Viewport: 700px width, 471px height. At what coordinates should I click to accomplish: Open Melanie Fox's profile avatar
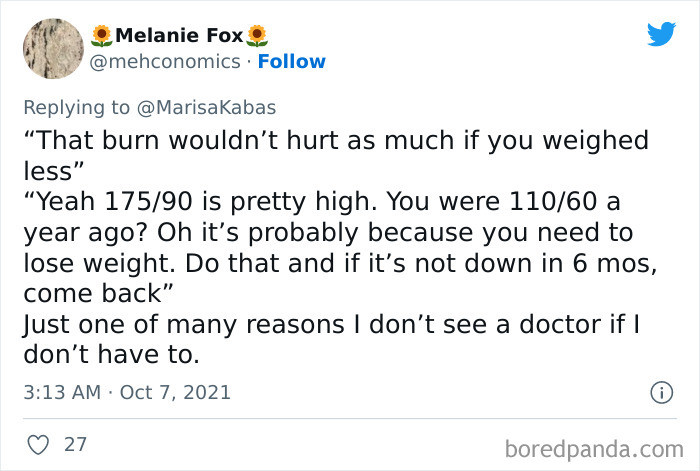tap(52, 48)
